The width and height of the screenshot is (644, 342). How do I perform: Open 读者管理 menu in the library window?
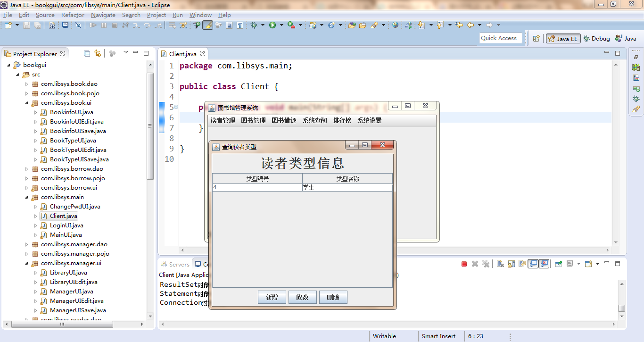[223, 120]
